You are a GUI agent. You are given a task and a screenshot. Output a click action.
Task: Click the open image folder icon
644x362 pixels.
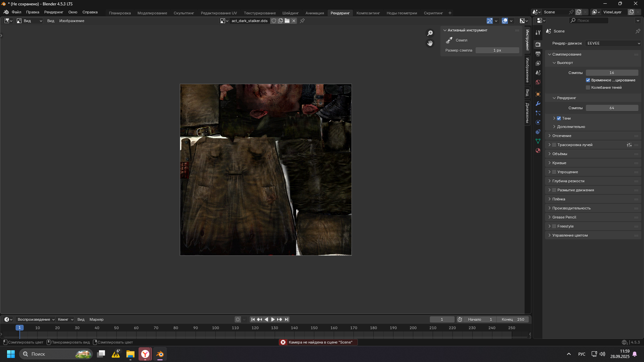pos(287,21)
